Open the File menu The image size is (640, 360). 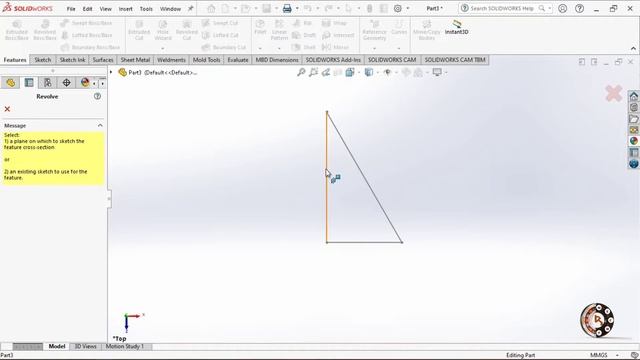(x=71, y=9)
